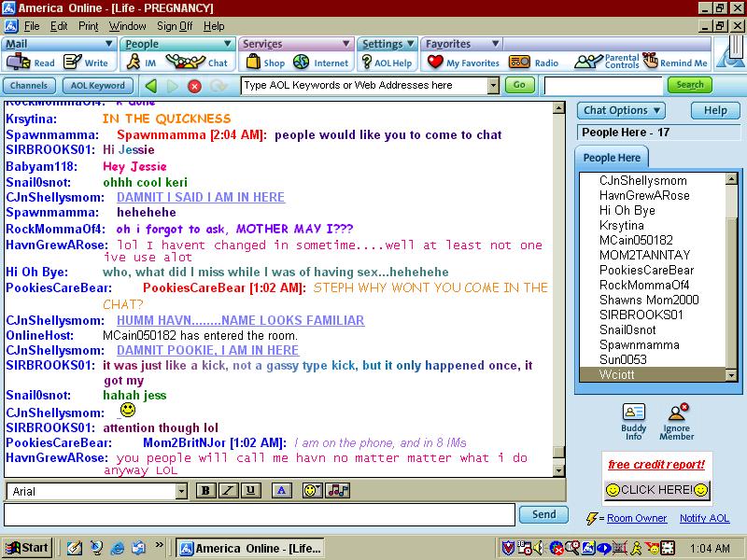Viewport: 747px width, 560px height.
Task: Send the chat message
Action: pyautogui.click(x=543, y=514)
